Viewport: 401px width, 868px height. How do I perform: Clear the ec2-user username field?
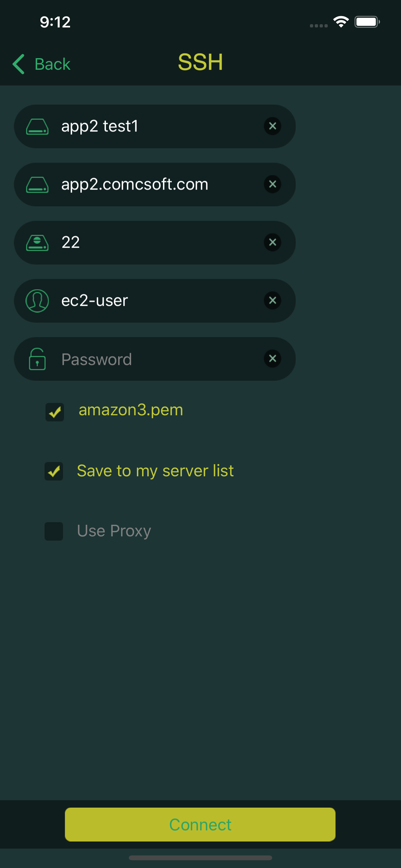272,301
